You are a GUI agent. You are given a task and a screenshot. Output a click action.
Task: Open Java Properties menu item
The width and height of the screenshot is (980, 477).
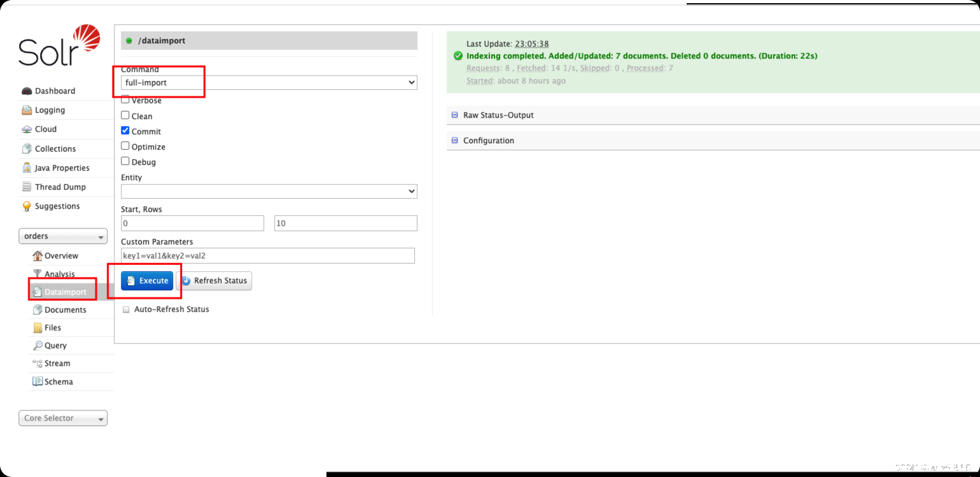click(x=62, y=168)
